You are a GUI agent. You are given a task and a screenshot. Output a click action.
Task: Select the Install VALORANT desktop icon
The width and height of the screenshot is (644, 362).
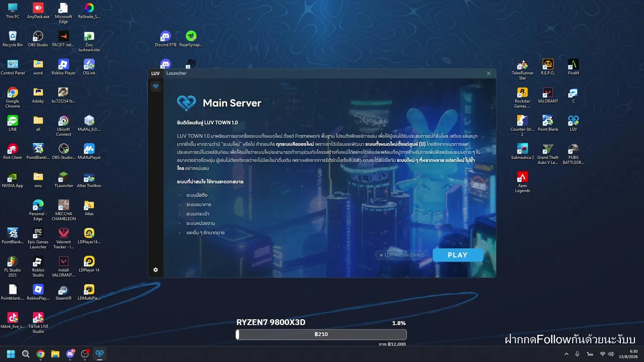coord(63,266)
